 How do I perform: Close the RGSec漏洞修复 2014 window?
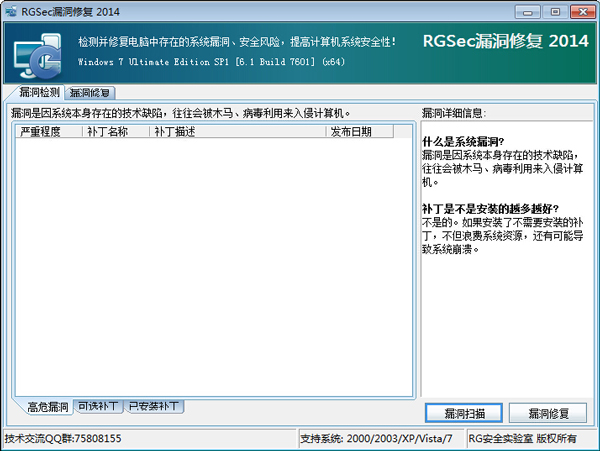(582, 12)
